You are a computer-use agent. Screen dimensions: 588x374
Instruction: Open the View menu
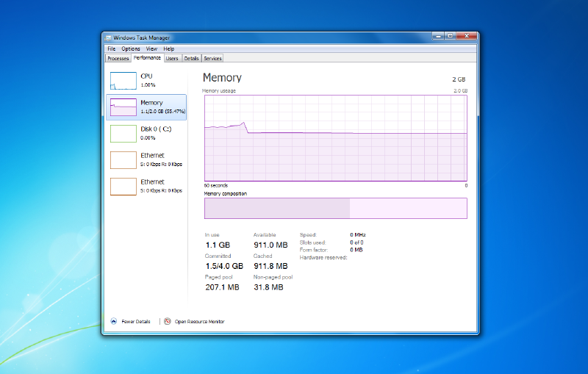(151, 48)
